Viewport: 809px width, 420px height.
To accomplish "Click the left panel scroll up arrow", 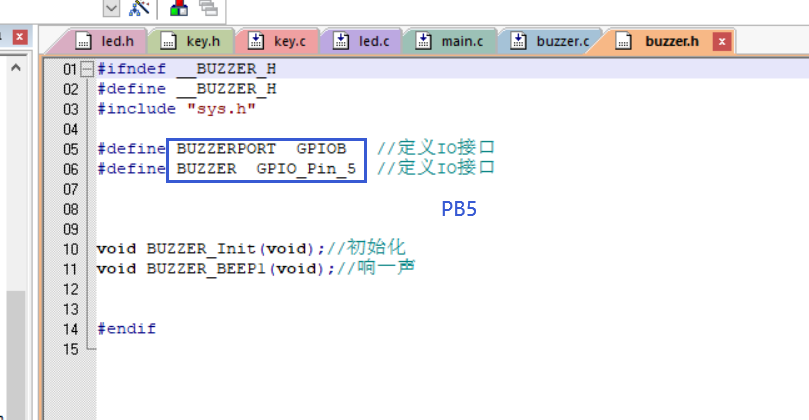I will 15,68.
